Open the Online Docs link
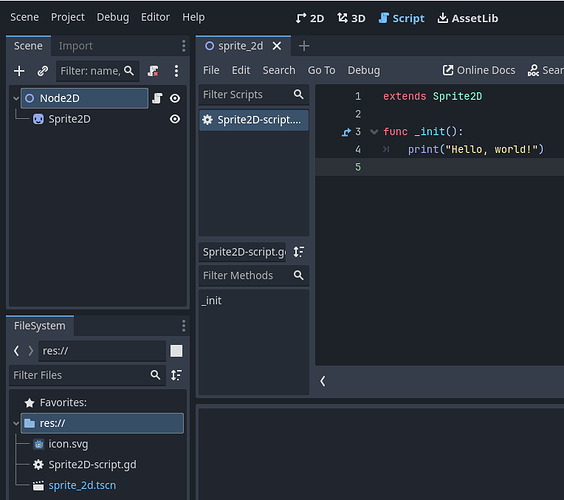Image resolution: width=564 pixels, height=500 pixels. click(479, 70)
